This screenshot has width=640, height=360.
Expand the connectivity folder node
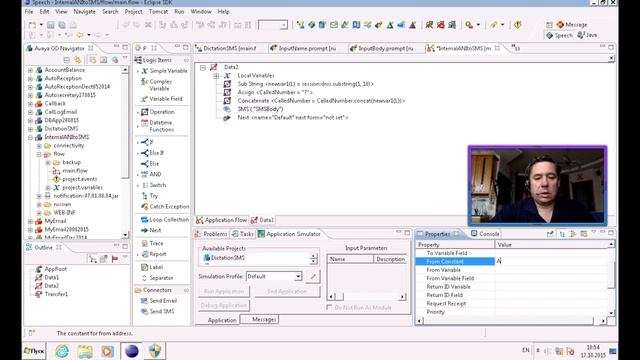[x=39, y=146]
